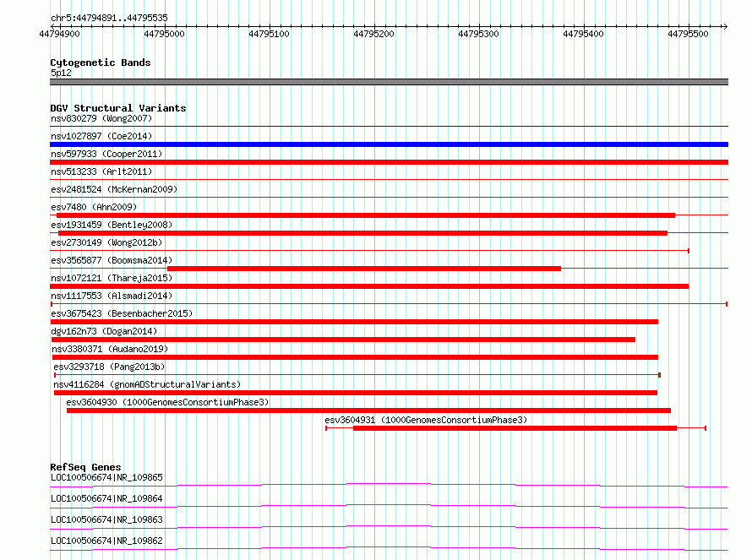The image size is (752, 560).
Task: Click the red bar of nsv3380371
Action: (x=355, y=357)
